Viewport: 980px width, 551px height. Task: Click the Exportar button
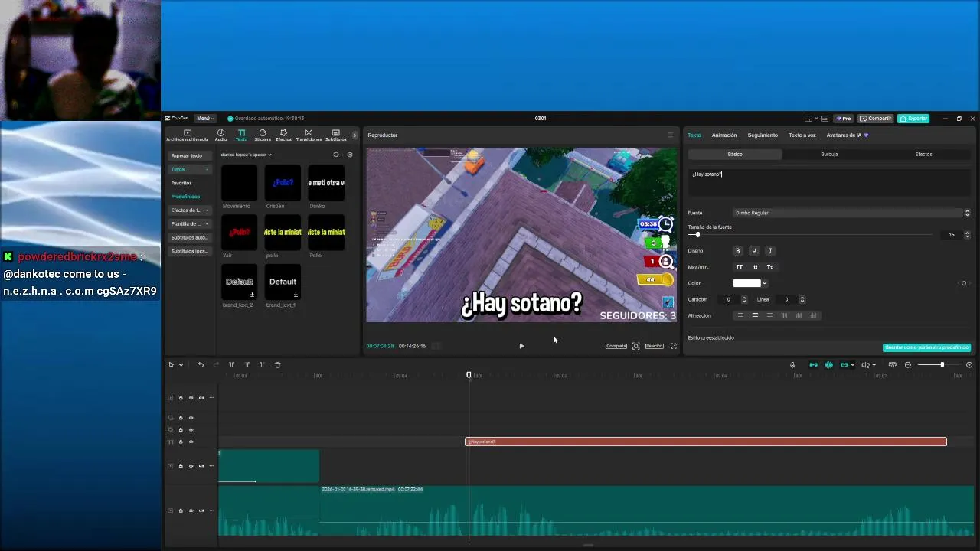click(913, 119)
